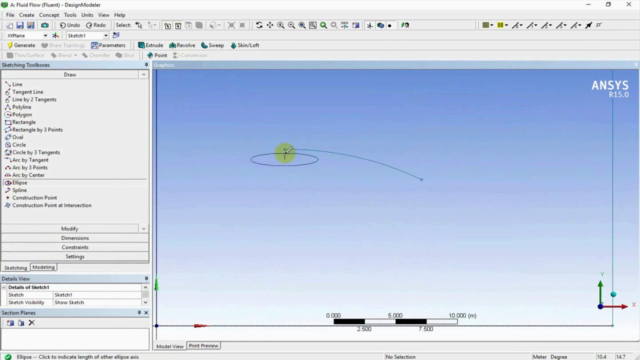
Task: Click the Generate button
Action: pos(21,45)
